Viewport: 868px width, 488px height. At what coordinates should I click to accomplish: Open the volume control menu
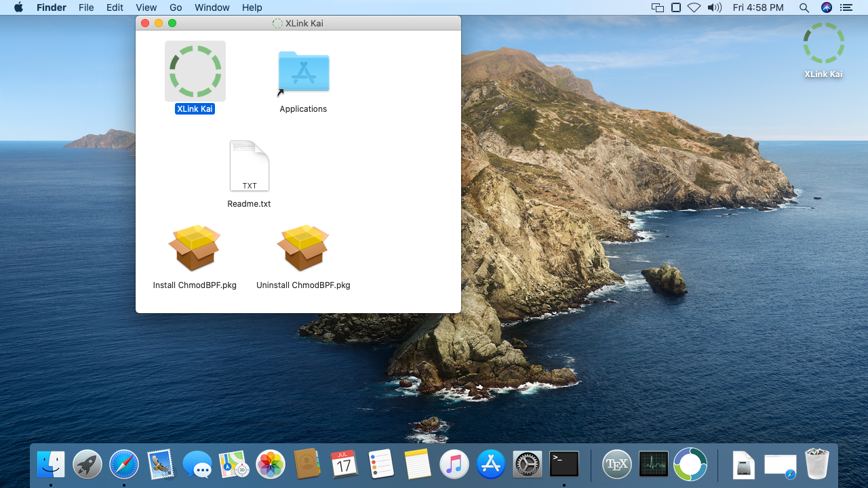[714, 7]
